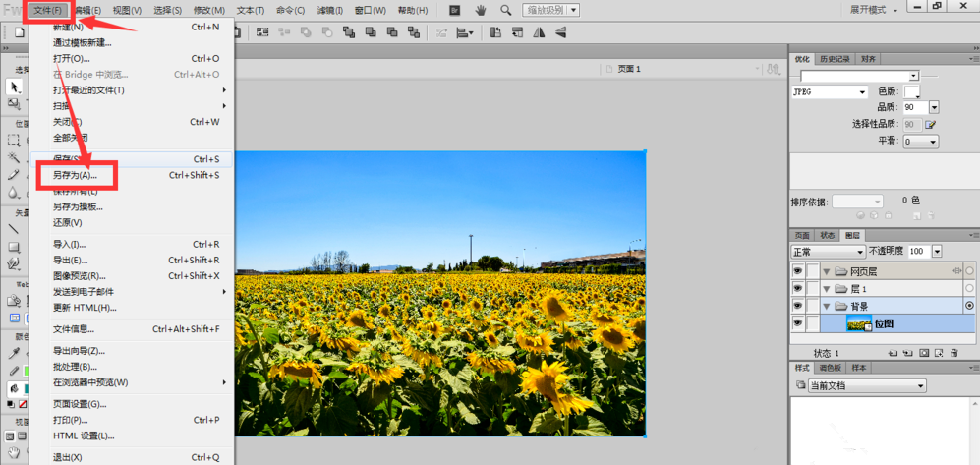Choose 另存为(A)... from File menu

coord(76,175)
